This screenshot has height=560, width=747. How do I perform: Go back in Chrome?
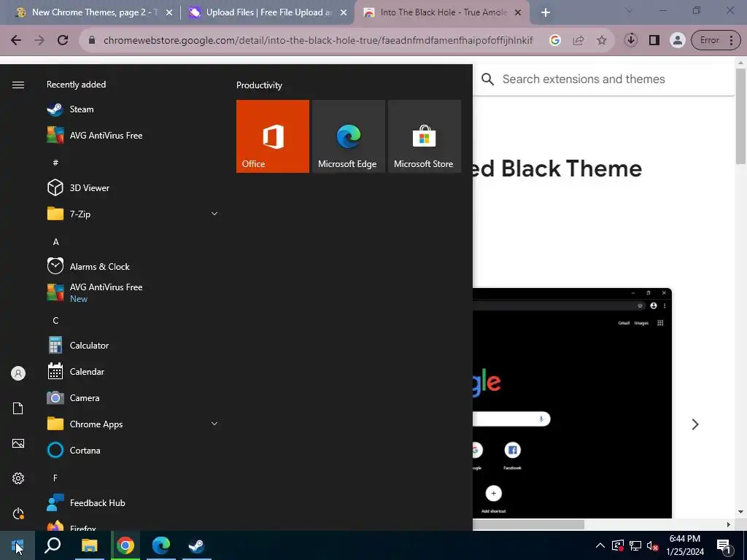(16, 40)
